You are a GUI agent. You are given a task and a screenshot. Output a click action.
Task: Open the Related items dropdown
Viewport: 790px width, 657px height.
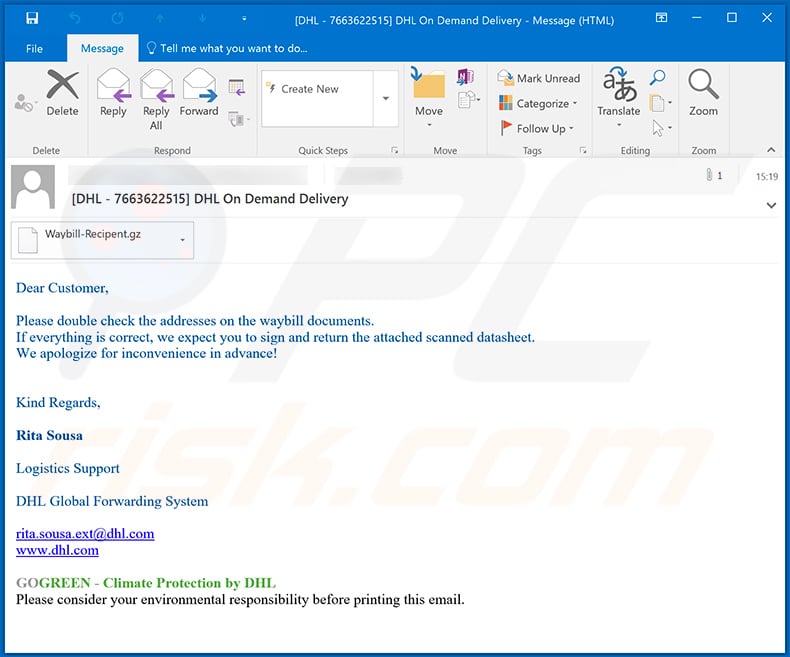click(661, 103)
